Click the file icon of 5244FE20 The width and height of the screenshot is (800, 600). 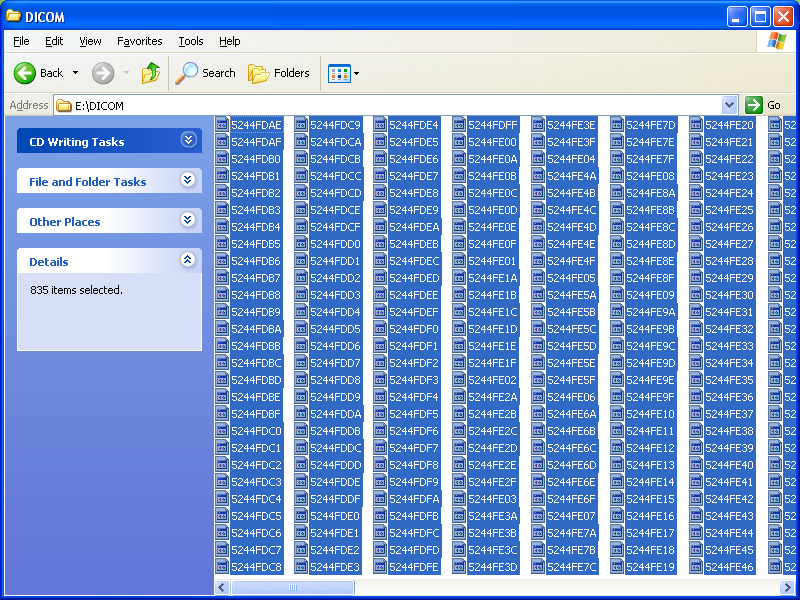696,125
